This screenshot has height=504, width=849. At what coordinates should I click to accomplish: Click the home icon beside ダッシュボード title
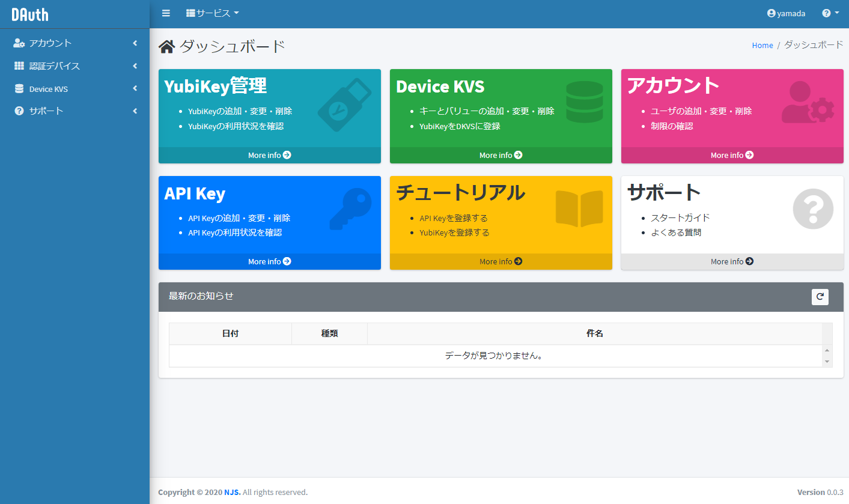pos(167,46)
